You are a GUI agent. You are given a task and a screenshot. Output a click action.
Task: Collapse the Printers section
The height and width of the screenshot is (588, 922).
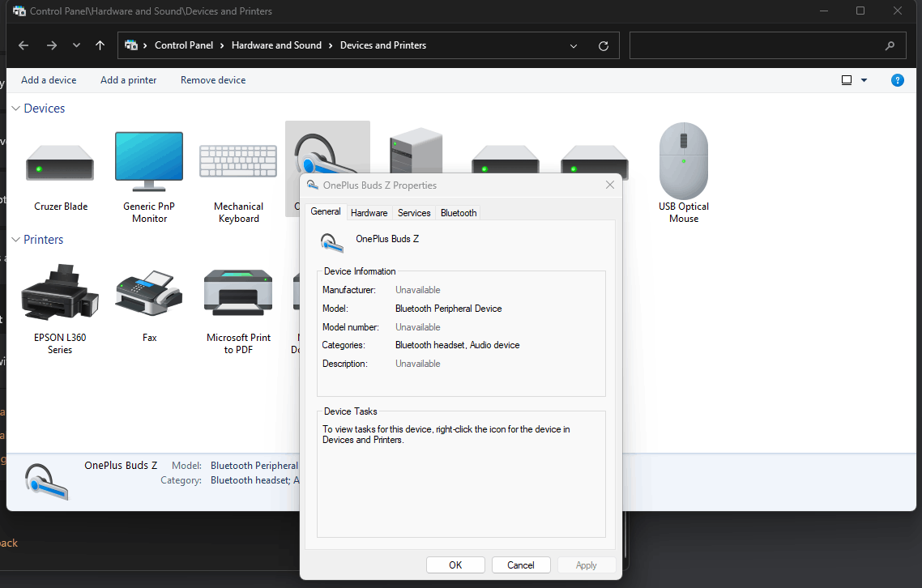[x=16, y=239]
